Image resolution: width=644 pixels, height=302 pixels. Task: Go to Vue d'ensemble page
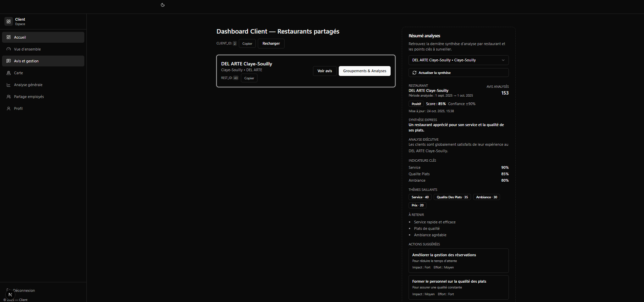[27, 49]
